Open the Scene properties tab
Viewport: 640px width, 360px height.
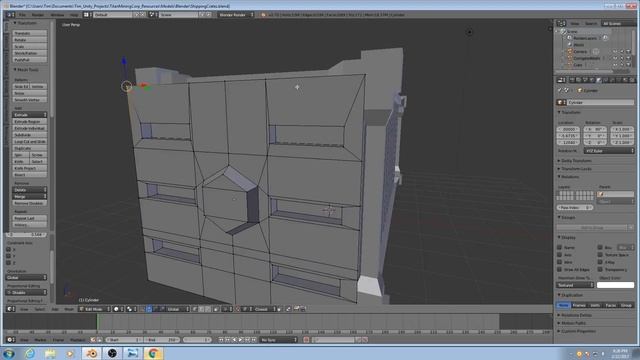point(585,80)
